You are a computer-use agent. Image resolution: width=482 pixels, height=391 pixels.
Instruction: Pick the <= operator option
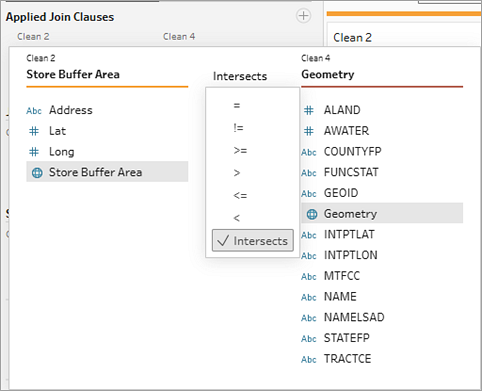[x=240, y=195]
